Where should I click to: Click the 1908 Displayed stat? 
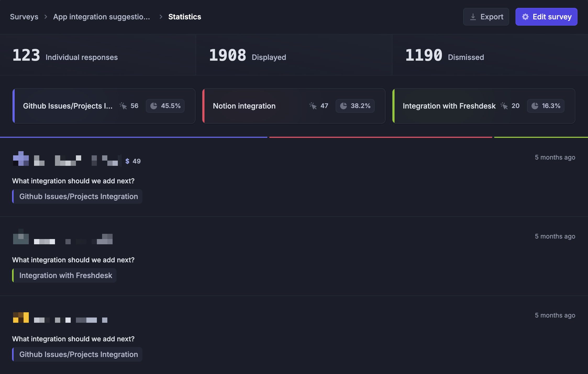coord(247,55)
